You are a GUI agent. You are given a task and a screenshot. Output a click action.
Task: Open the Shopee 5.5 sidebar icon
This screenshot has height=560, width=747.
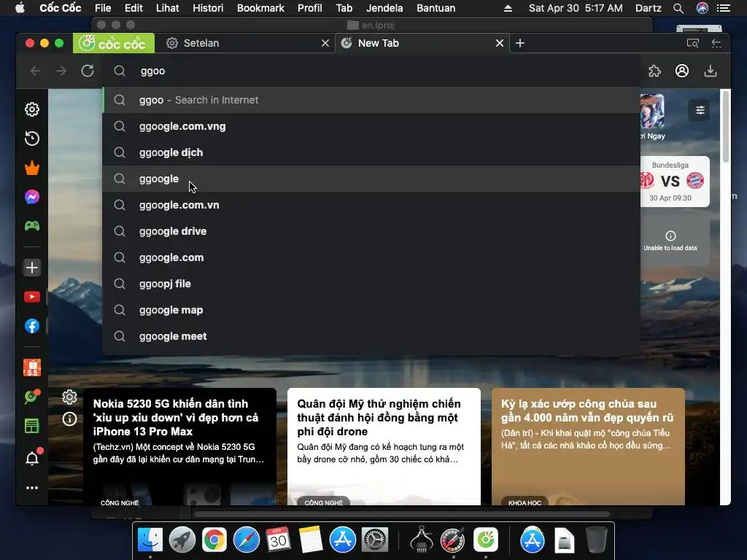click(x=32, y=367)
